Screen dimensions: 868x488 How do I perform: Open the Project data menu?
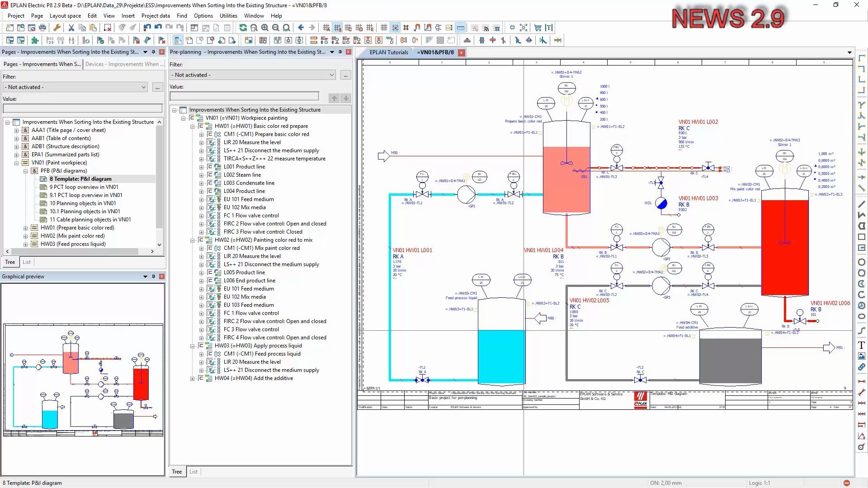click(156, 15)
